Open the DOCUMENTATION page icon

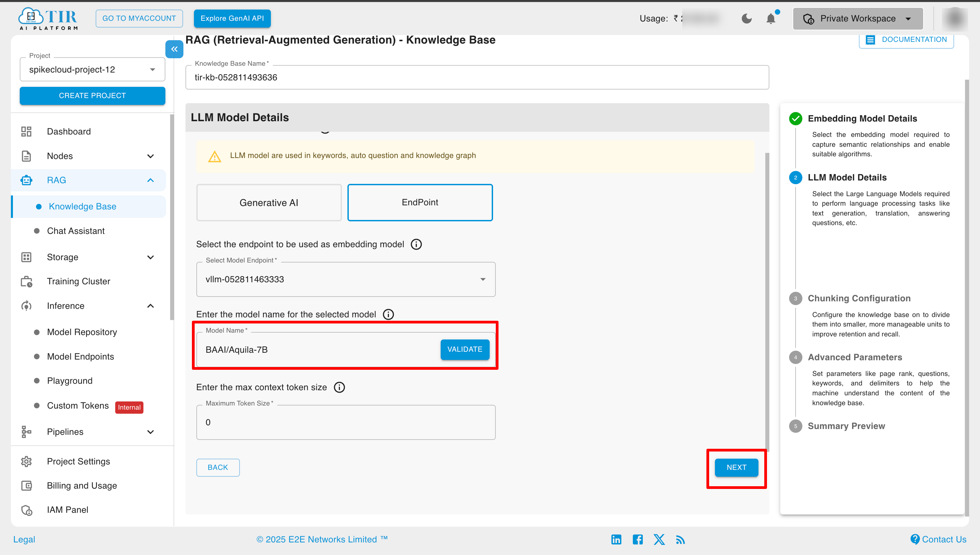point(871,39)
